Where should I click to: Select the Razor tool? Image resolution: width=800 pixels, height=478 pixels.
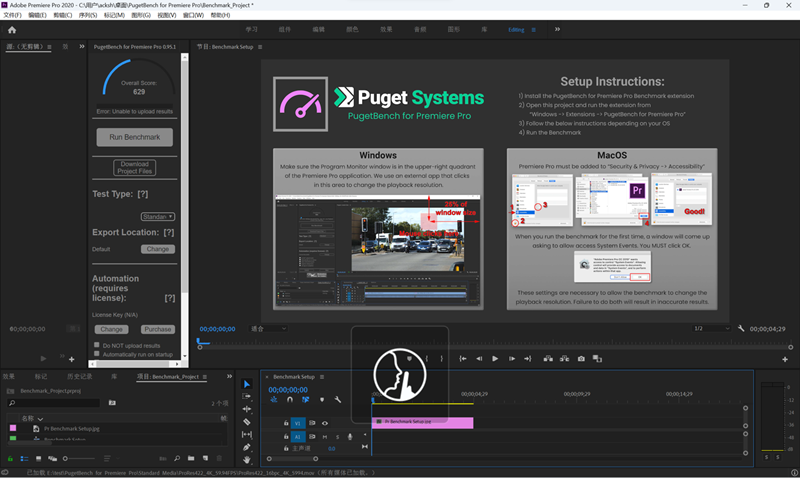[247, 422]
